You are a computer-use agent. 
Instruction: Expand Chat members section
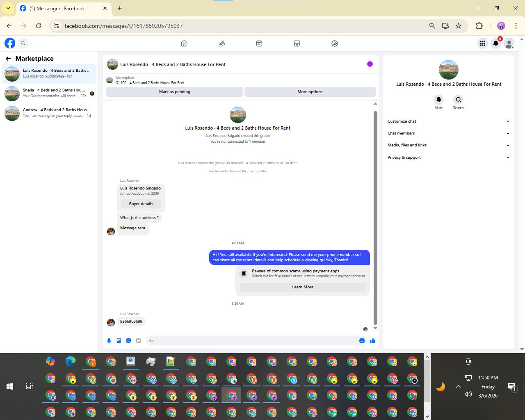point(448,133)
